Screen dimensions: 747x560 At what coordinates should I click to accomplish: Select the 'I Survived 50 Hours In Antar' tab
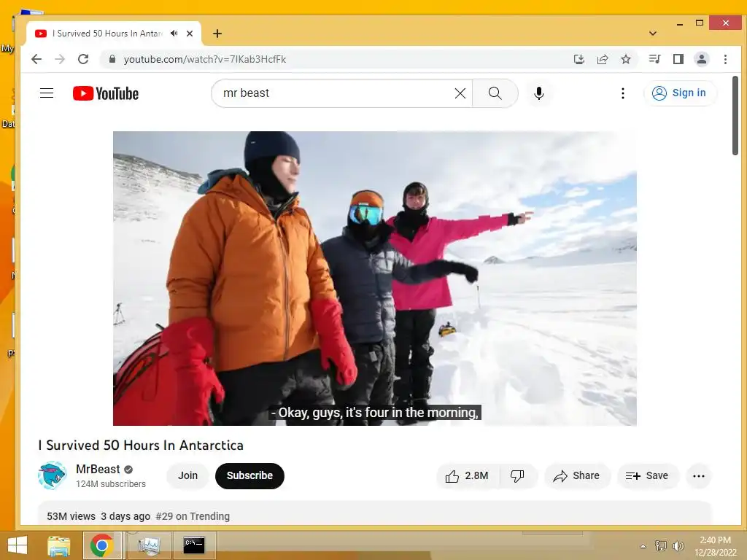(107, 34)
